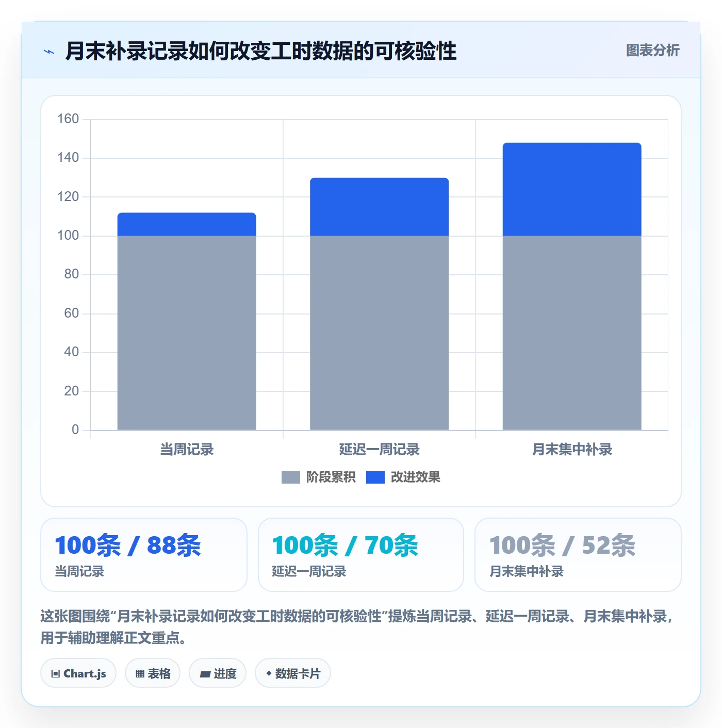Click the 延迟一周记录 x-axis label

point(379,450)
